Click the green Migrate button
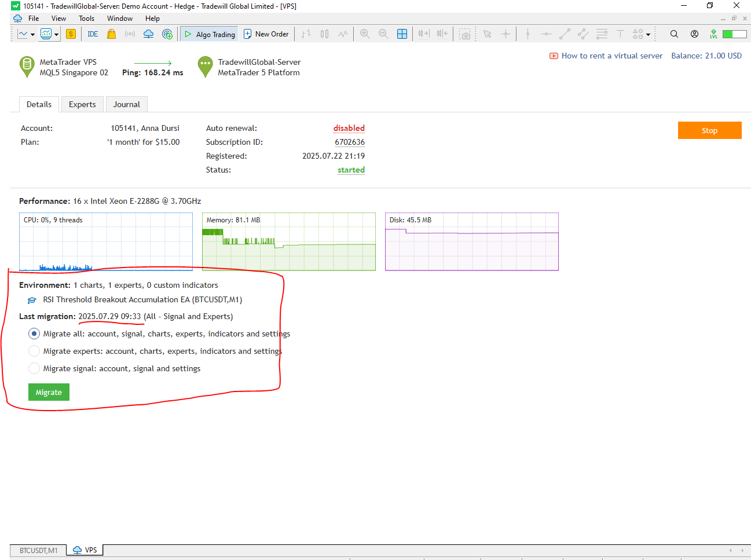This screenshot has width=751, height=560. [x=49, y=392]
